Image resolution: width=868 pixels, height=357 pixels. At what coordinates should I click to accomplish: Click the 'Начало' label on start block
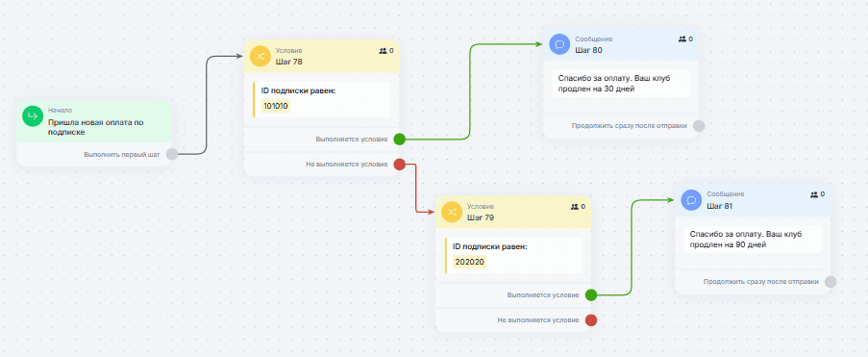tap(60, 111)
